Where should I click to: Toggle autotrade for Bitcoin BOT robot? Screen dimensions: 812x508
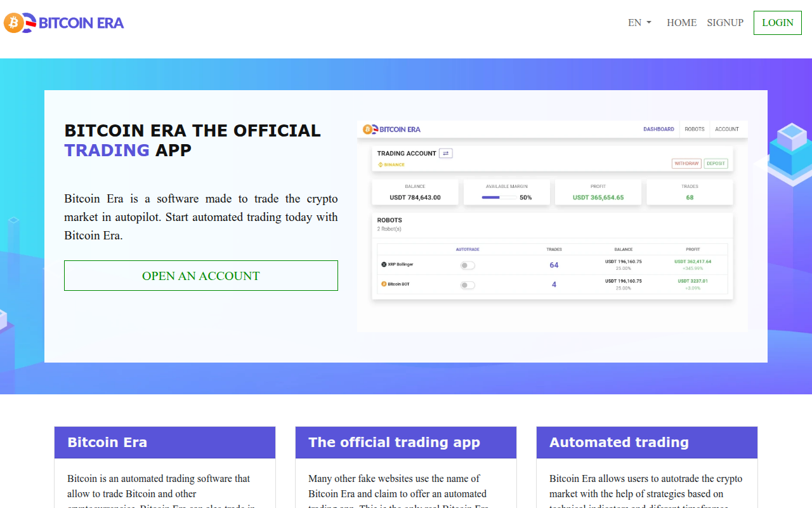[x=468, y=285]
